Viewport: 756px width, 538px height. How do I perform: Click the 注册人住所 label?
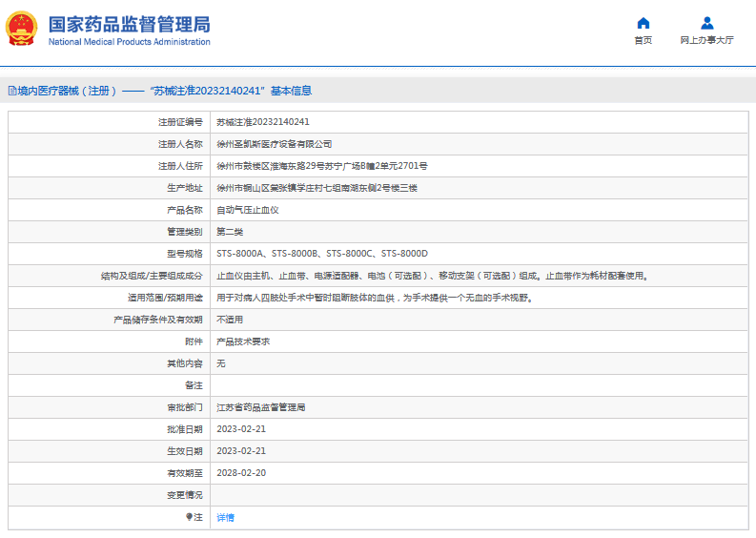click(x=180, y=166)
